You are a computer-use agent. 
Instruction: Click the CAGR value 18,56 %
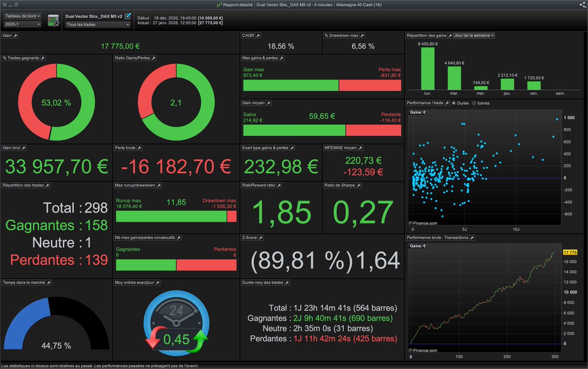coord(281,46)
